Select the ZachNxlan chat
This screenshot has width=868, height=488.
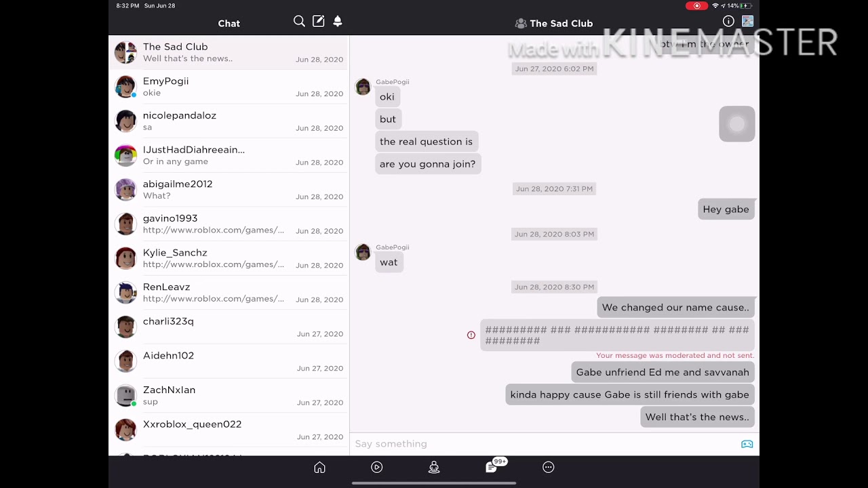click(229, 395)
